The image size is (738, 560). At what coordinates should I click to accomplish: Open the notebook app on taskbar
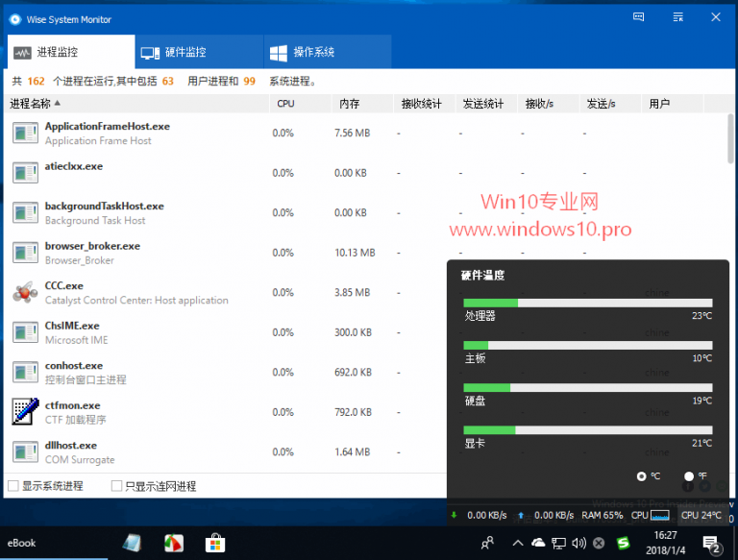(x=132, y=543)
